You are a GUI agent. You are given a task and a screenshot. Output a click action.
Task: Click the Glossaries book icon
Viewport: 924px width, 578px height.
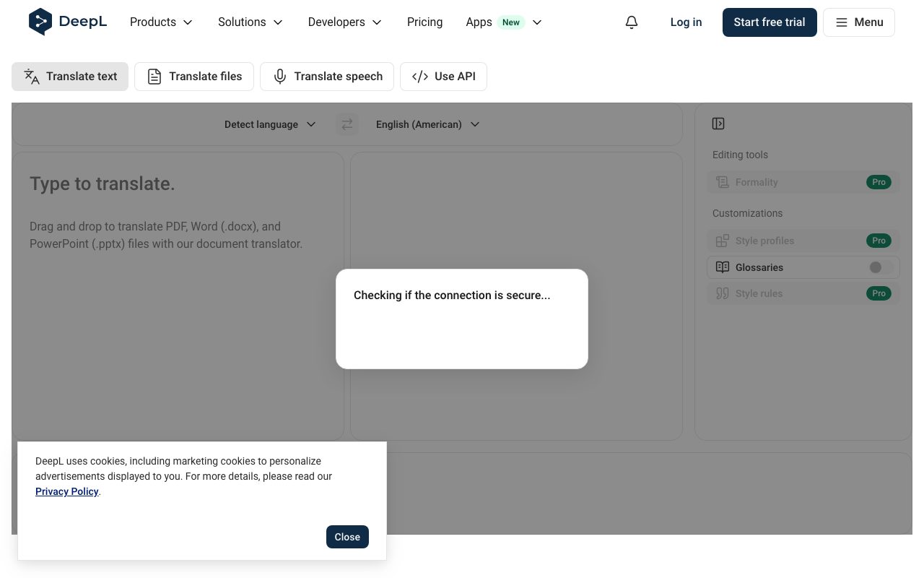coord(723,267)
